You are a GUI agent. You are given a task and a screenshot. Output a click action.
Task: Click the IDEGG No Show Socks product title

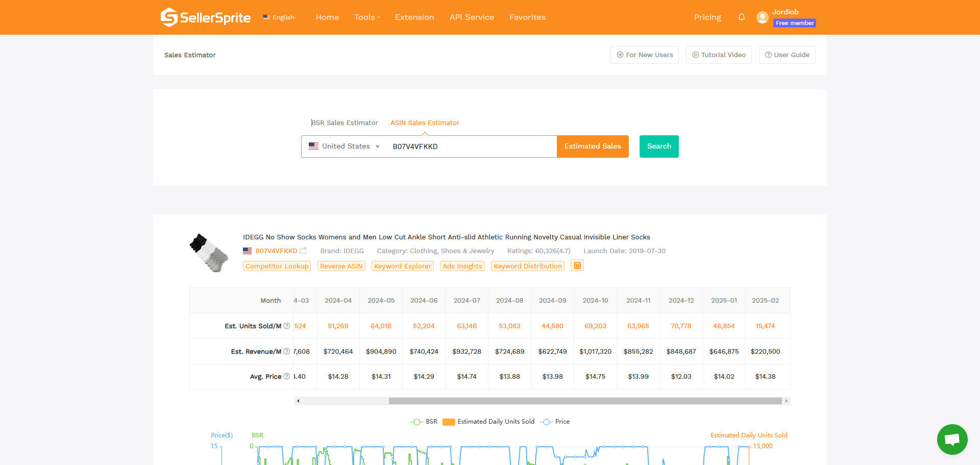pos(447,237)
